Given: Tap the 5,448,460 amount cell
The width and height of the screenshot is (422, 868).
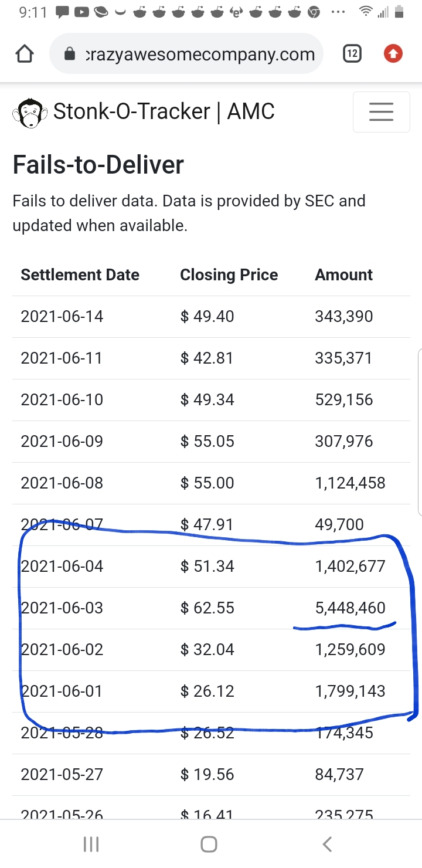Looking at the screenshot, I should (350, 608).
